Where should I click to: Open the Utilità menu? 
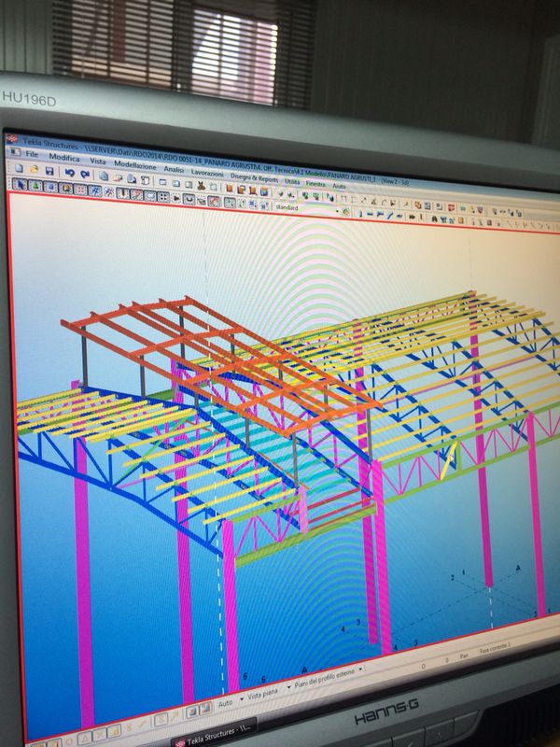pyautogui.click(x=292, y=181)
